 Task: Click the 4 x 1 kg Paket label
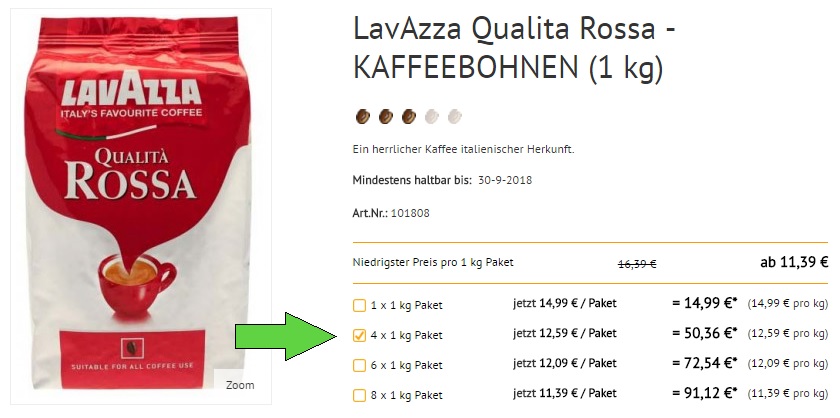[x=407, y=336]
